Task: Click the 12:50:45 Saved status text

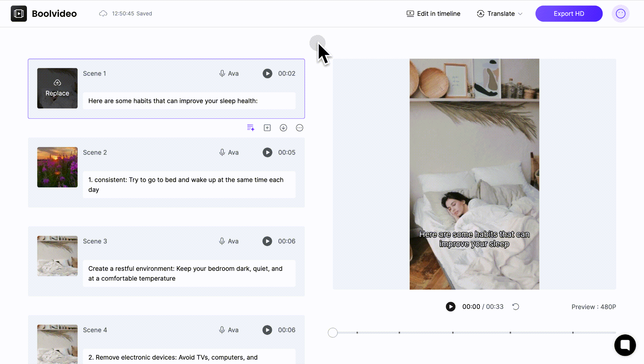Action: click(132, 13)
